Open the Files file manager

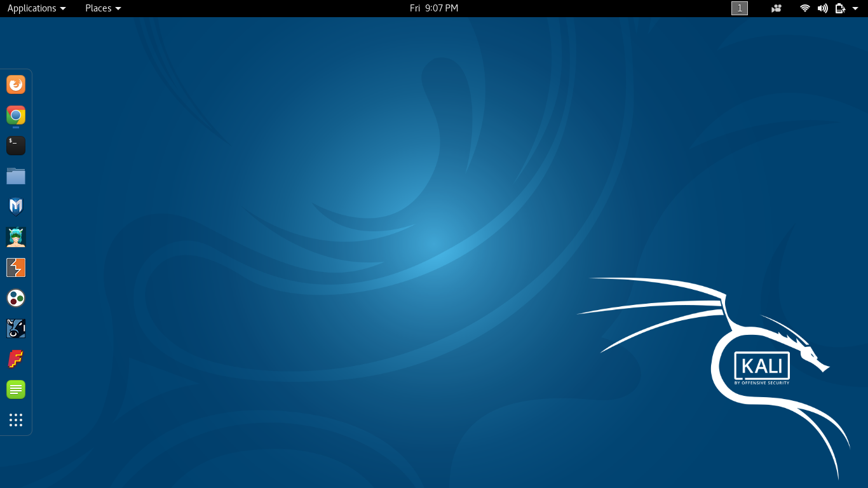coord(16,176)
